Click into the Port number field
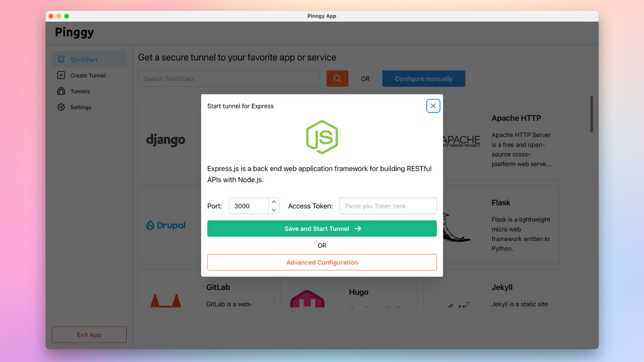The height and width of the screenshot is (362, 644). pos(249,206)
